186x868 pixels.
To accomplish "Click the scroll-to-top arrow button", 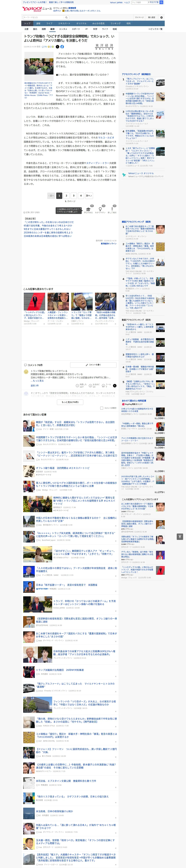I will [x=180, y=537].
